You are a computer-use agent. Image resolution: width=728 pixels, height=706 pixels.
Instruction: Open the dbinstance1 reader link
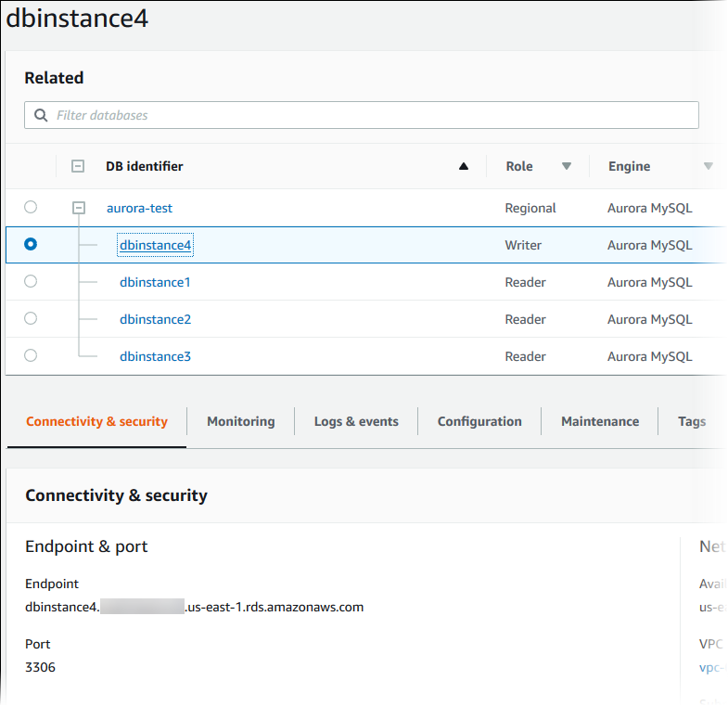(x=155, y=282)
